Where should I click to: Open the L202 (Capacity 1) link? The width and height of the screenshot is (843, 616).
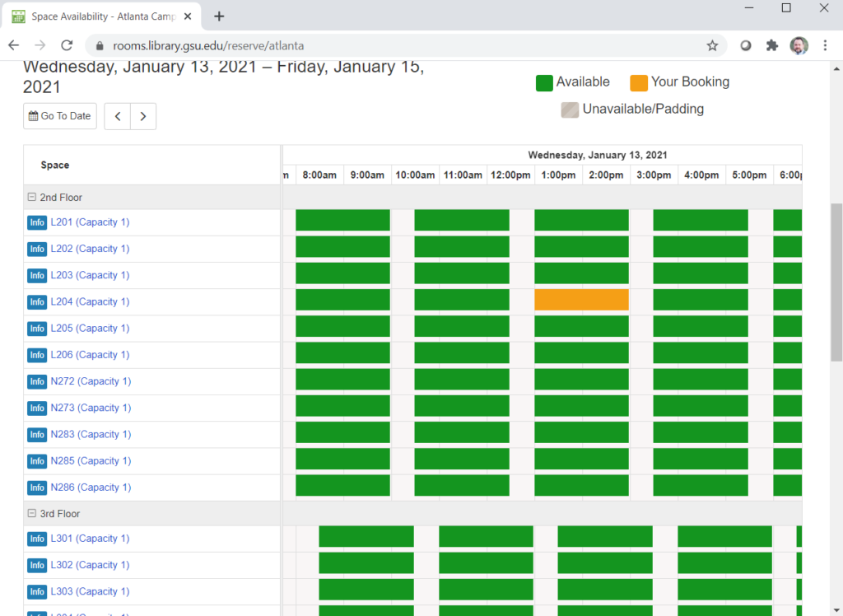(x=90, y=249)
